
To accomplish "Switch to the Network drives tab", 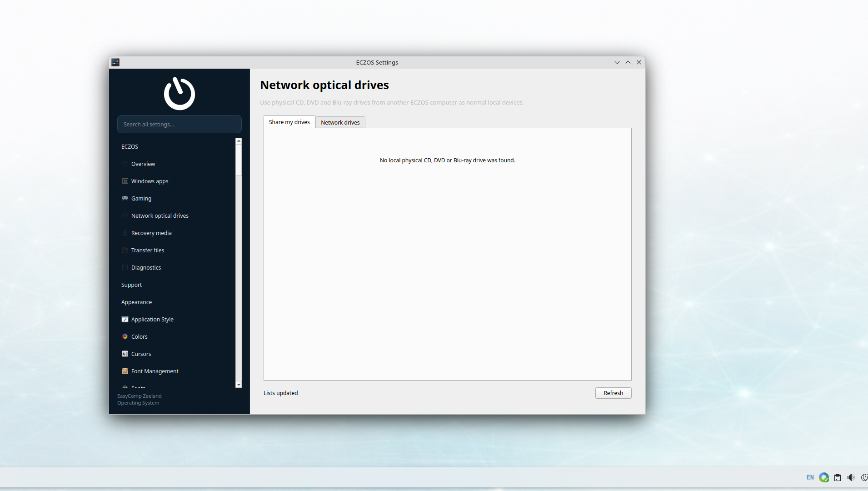I will click(340, 123).
